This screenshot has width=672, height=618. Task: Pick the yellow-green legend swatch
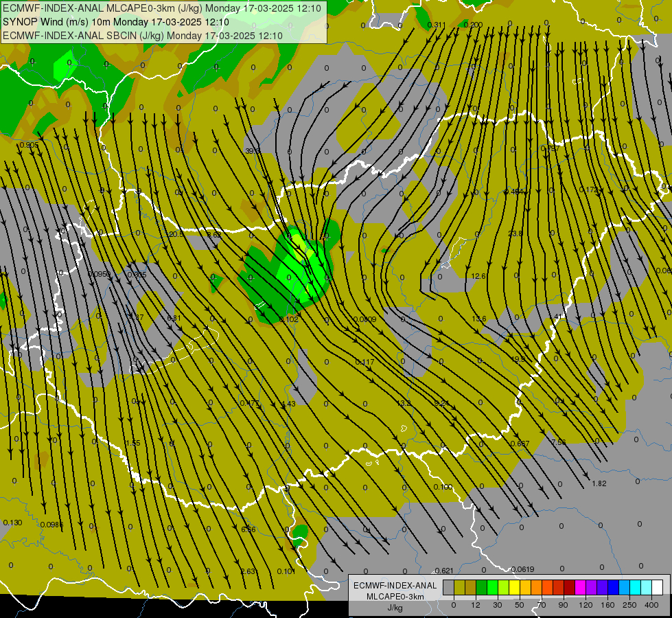click(504, 588)
